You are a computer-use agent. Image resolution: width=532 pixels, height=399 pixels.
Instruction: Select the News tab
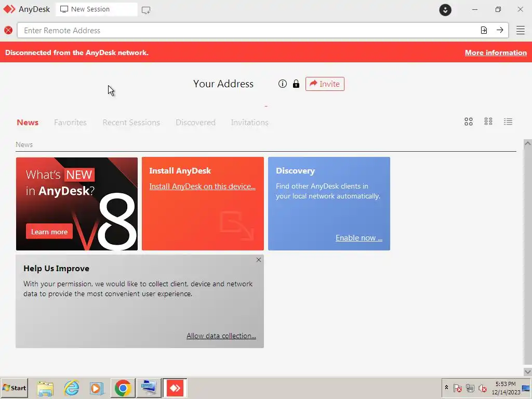coord(28,123)
